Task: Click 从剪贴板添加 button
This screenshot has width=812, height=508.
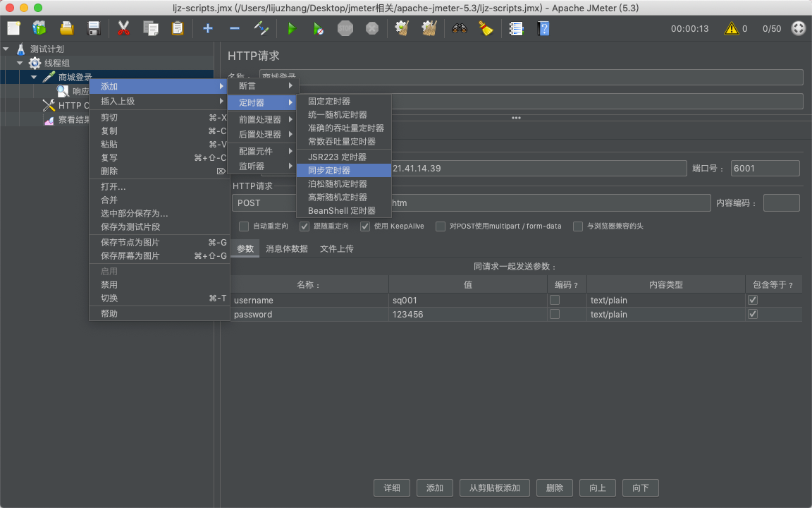Action: point(495,488)
